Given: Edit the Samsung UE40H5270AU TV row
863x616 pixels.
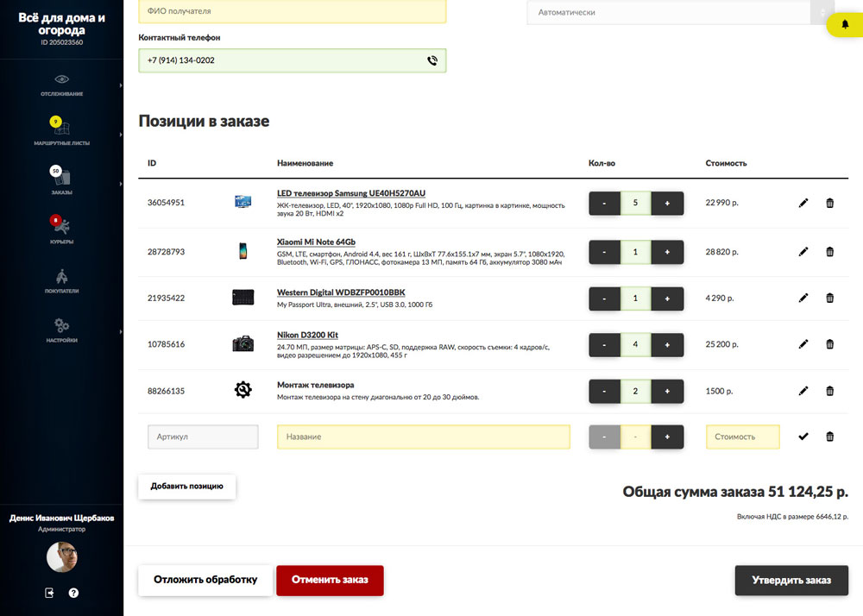Looking at the screenshot, I should click(803, 203).
